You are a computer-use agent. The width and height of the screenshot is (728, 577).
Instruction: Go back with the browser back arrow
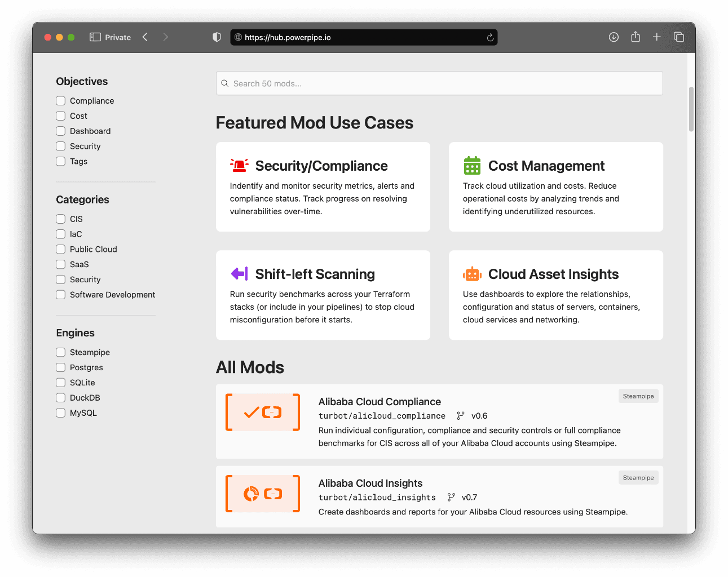click(145, 37)
